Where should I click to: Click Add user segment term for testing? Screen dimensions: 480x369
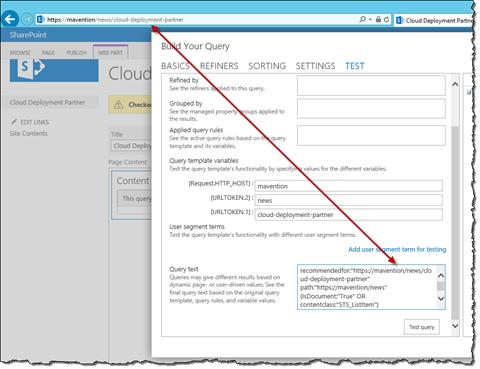(x=397, y=249)
